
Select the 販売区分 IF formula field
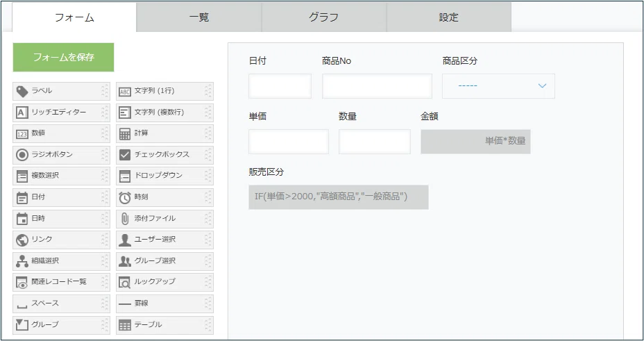(x=339, y=197)
